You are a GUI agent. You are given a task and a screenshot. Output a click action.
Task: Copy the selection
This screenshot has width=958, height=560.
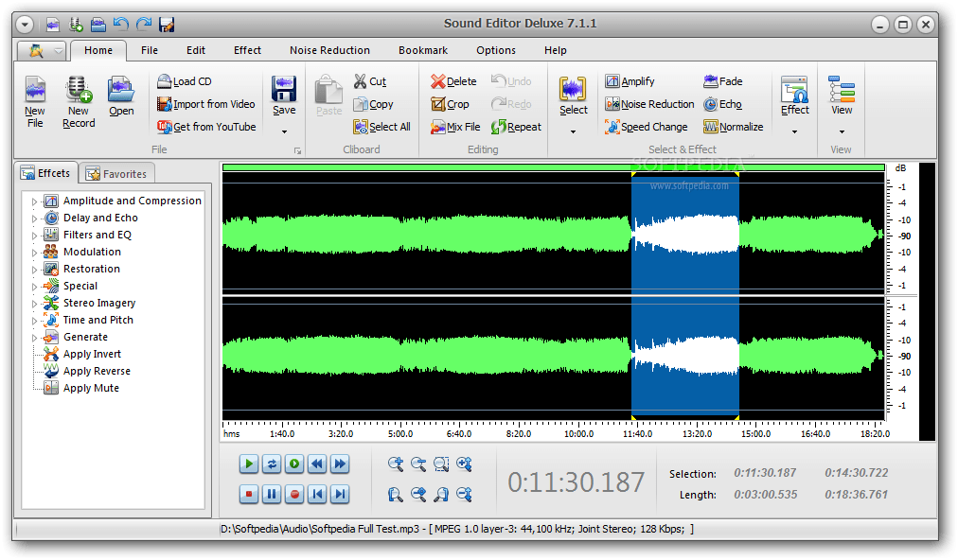tap(373, 104)
